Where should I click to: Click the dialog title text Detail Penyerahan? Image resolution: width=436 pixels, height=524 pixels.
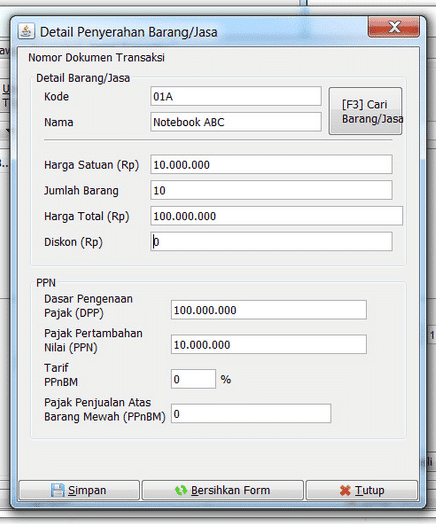93,32
